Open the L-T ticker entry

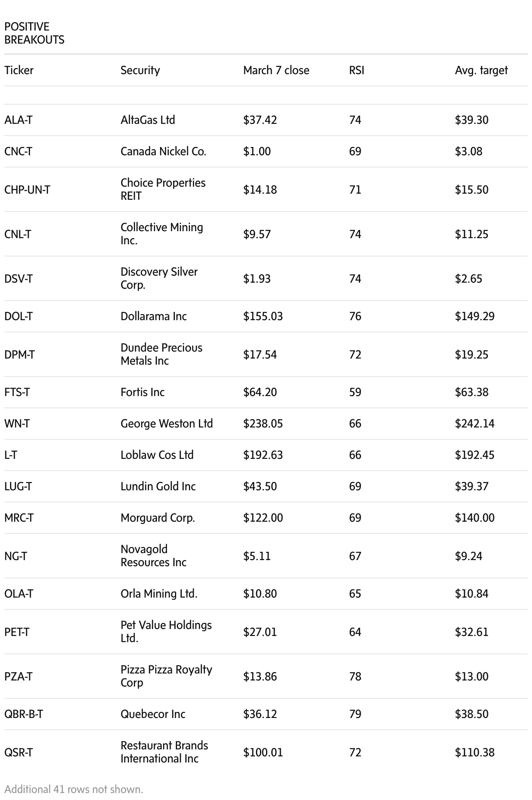(x=11, y=455)
